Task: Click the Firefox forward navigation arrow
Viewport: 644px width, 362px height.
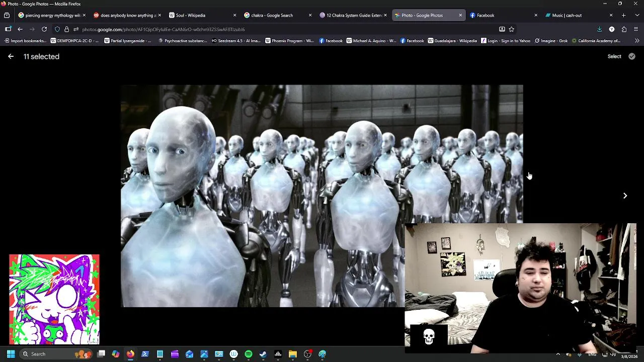Action: pos(32,29)
